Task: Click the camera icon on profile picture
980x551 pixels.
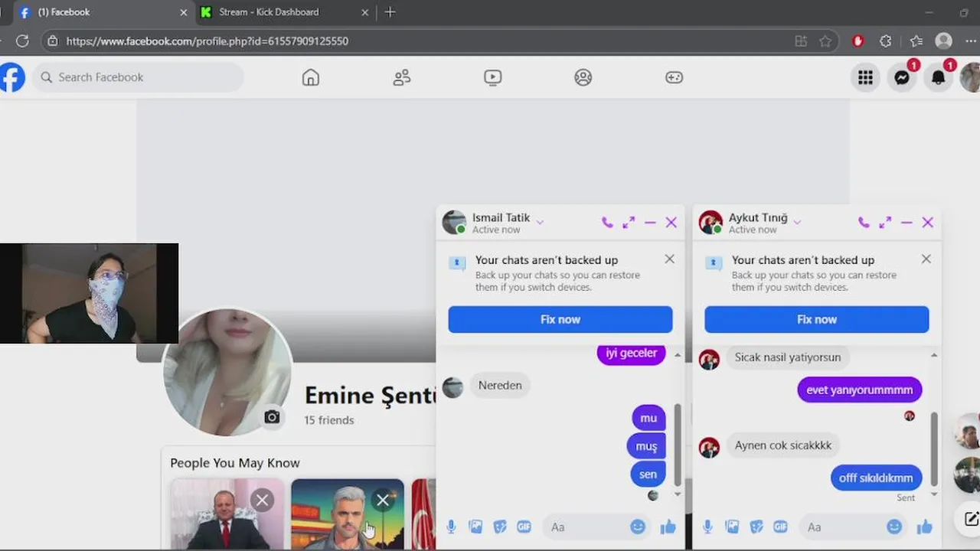Action: 272,417
